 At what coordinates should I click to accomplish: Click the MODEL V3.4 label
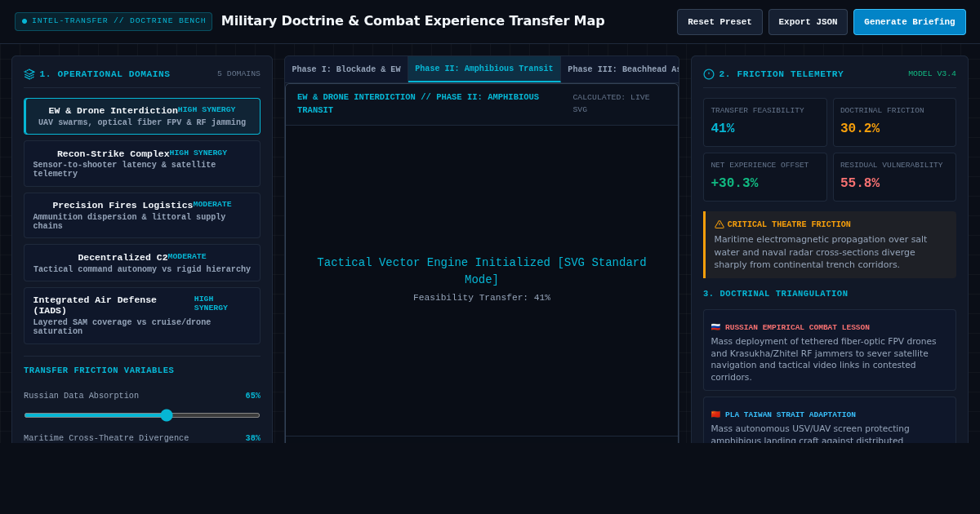click(932, 74)
